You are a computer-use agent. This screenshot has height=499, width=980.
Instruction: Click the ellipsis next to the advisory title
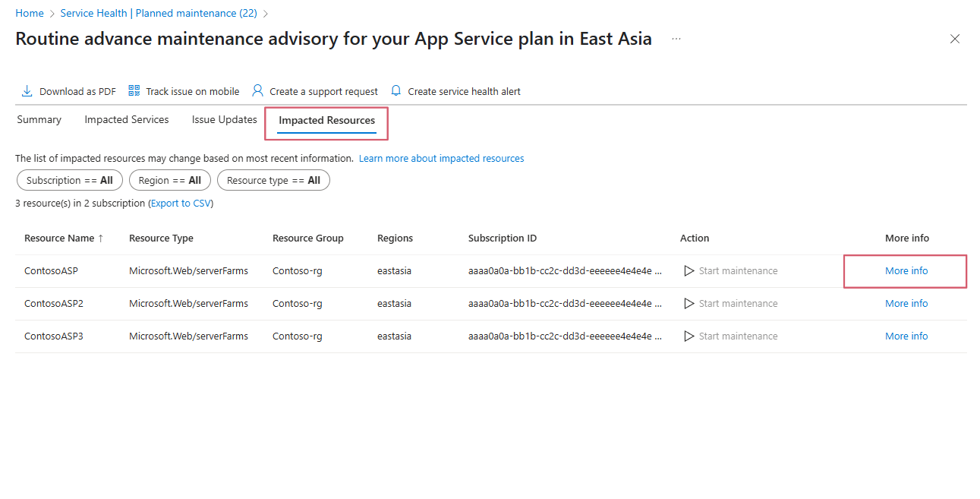pos(676,39)
